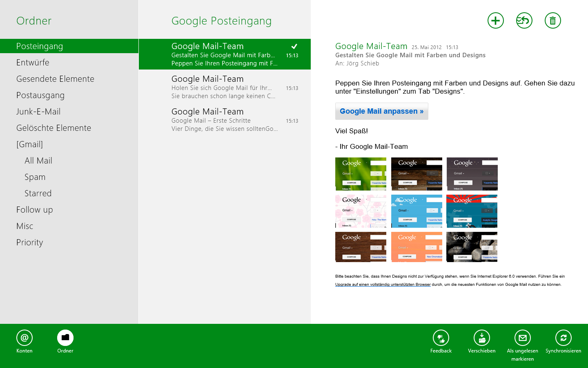The image size is (588, 368).
Task: Toggle selection checkmark on first Google Mail-Team message
Action: point(294,46)
